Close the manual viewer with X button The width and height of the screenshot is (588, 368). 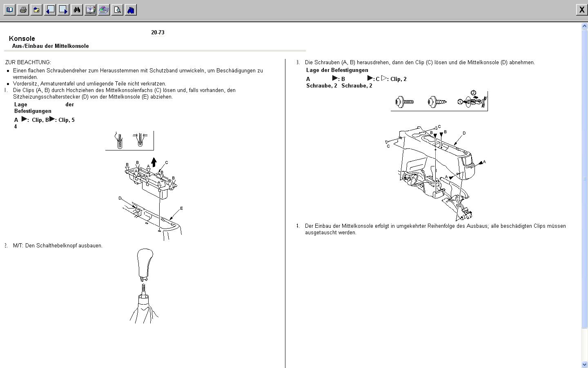pyautogui.click(x=581, y=10)
